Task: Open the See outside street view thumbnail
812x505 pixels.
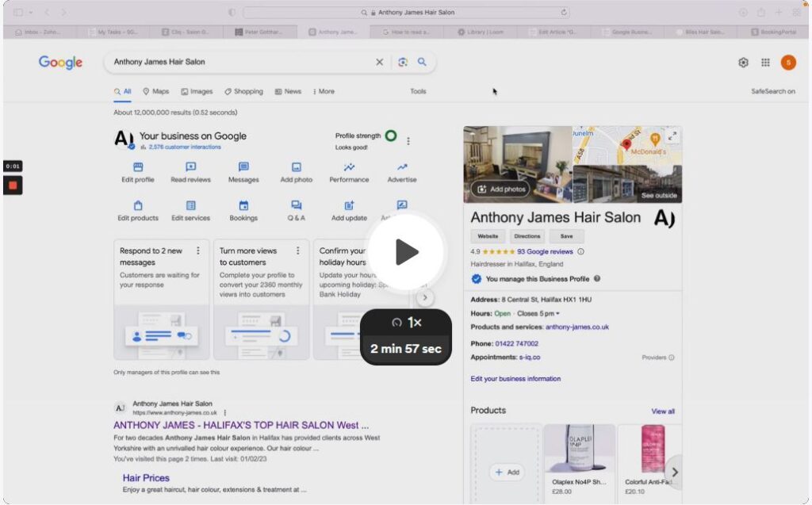Action: (627, 184)
